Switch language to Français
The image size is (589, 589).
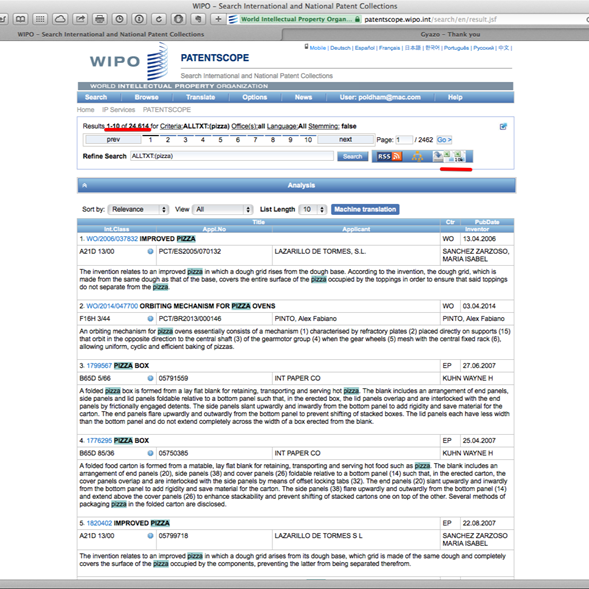pyautogui.click(x=389, y=48)
